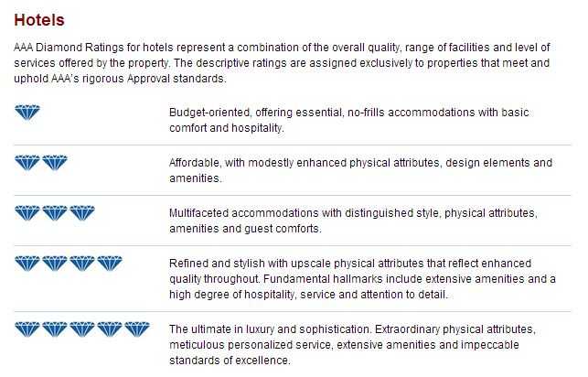Click fourth diamond in four-diamond rating

(110, 263)
